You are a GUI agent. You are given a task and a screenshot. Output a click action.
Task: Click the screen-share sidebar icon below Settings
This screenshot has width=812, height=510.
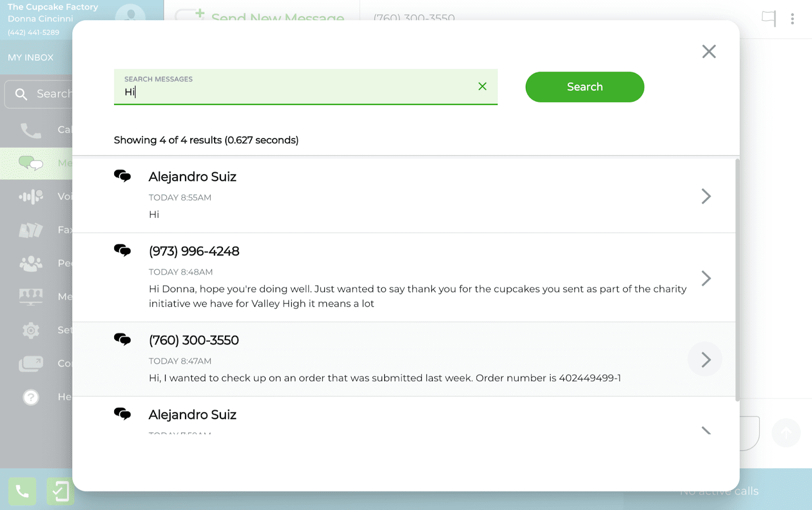point(30,363)
